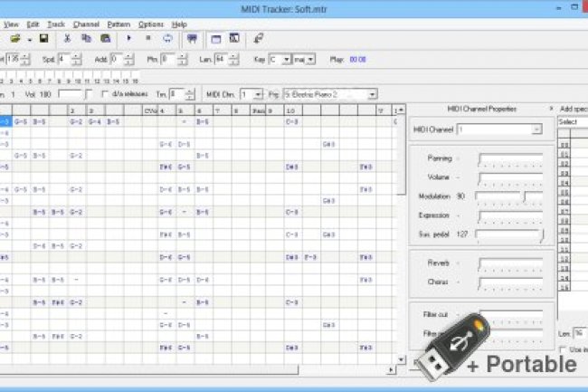Adjust the Filter cut slider
Screen dimensions: 588x392
pyautogui.click(x=510, y=316)
